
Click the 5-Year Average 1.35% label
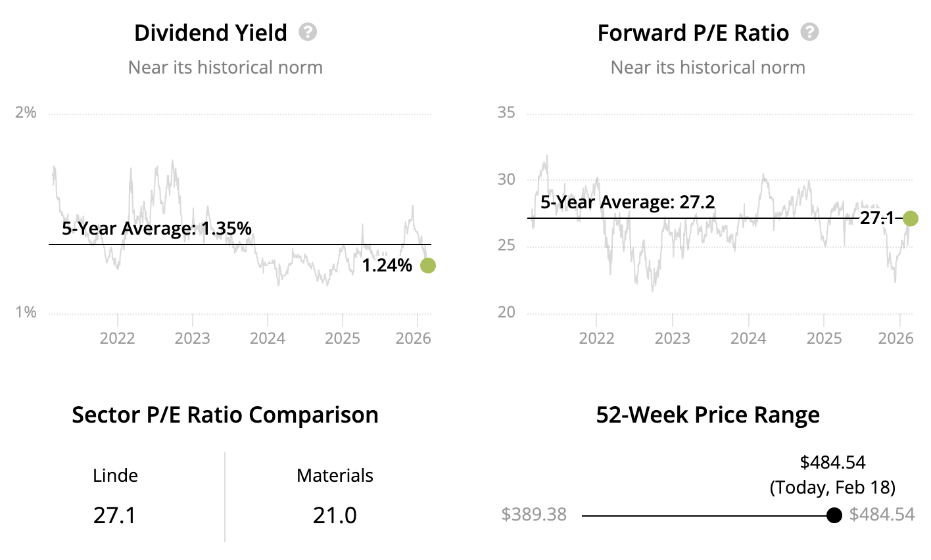pyautogui.click(x=156, y=229)
